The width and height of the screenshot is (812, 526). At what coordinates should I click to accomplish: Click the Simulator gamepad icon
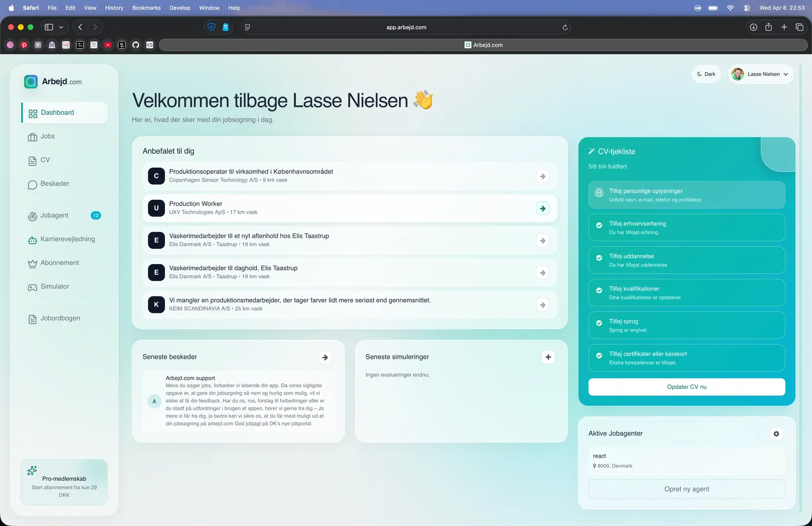click(32, 287)
